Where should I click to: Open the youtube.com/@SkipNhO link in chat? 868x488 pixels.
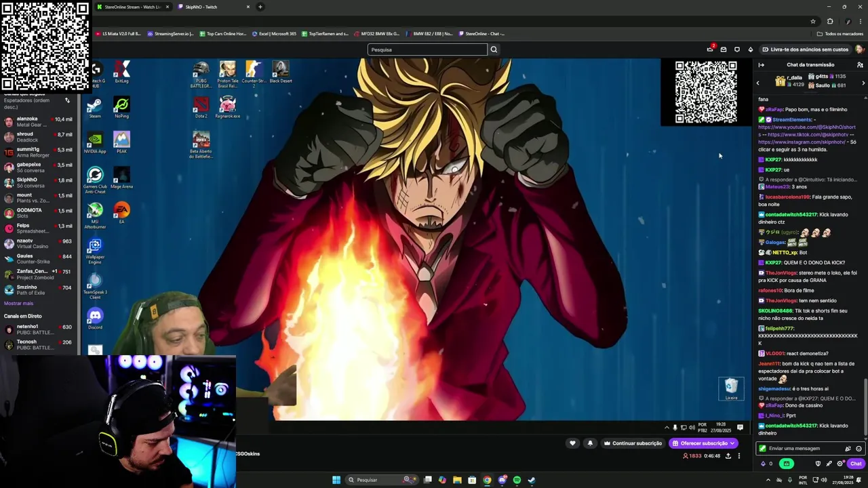pos(807,127)
